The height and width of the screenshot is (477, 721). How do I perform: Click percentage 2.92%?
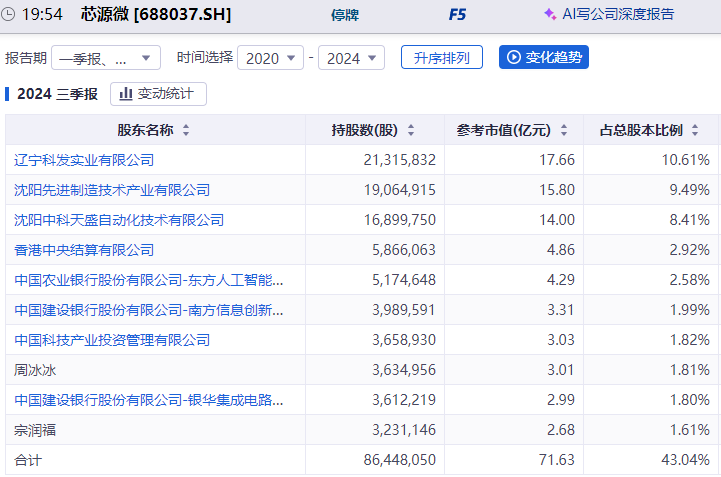[689, 250]
